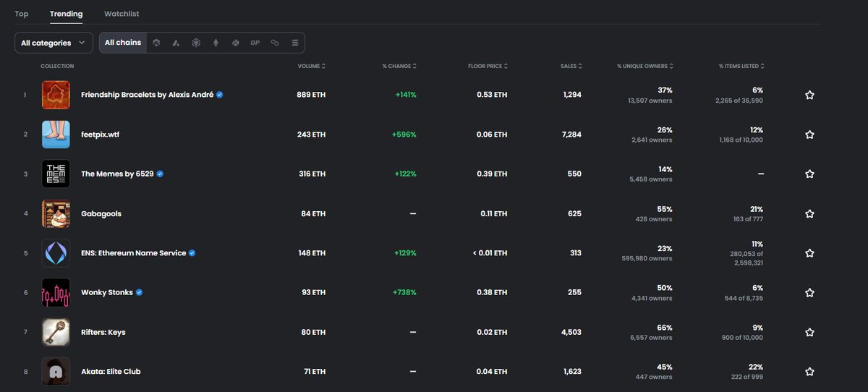868x392 pixels.
Task: Open the Rifters: Keys collection
Action: click(103, 332)
